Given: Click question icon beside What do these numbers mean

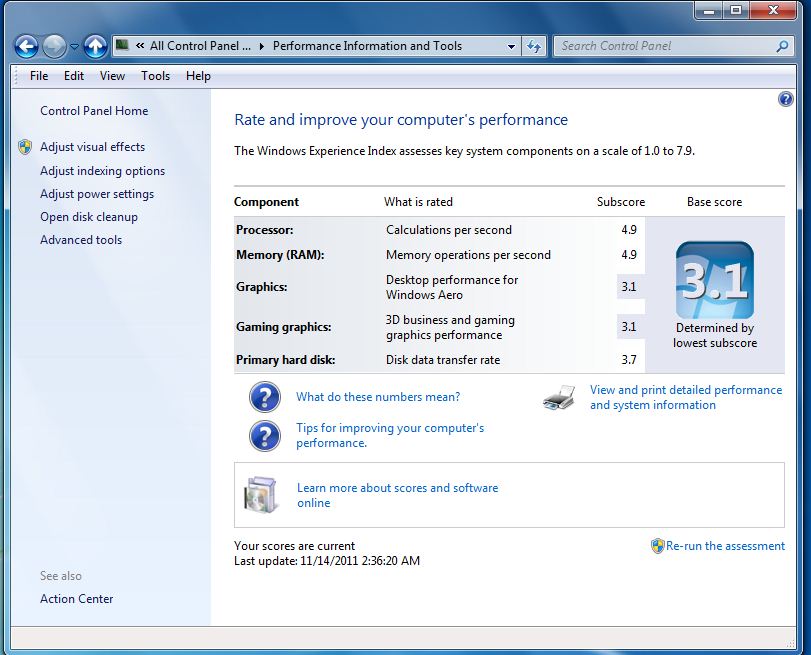Looking at the screenshot, I should 265,397.
